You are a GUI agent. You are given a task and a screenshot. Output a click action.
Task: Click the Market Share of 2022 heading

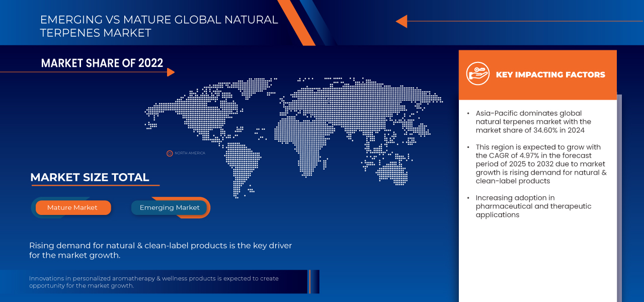click(x=102, y=63)
